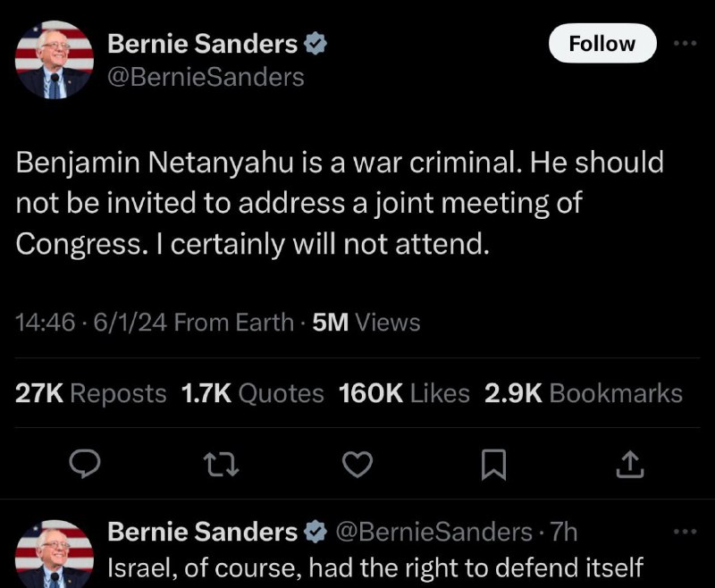The width and height of the screenshot is (715, 588).
Task: View the 160K Likes list
Action: click(x=404, y=393)
